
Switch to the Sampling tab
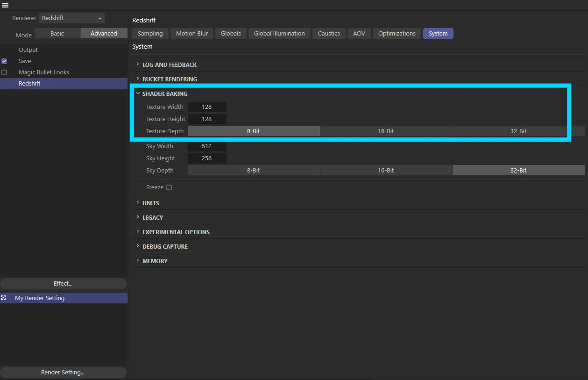(x=150, y=34)
